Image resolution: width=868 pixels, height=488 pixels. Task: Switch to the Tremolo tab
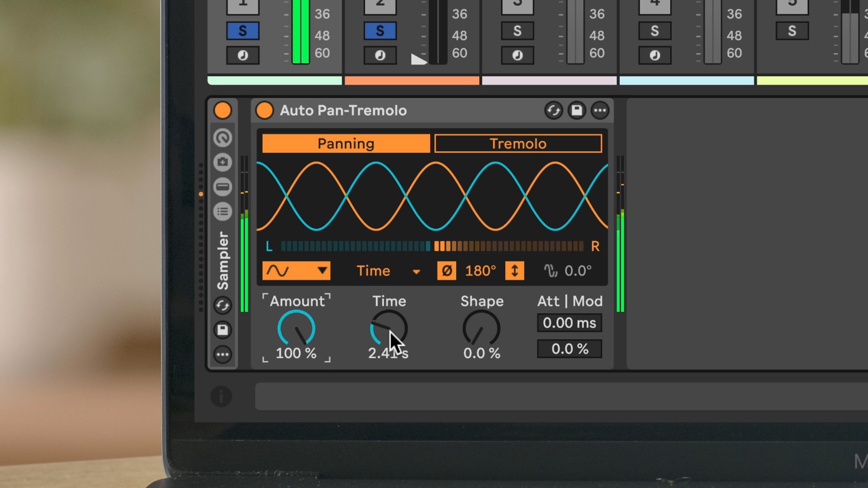click(x=518, y=143)
